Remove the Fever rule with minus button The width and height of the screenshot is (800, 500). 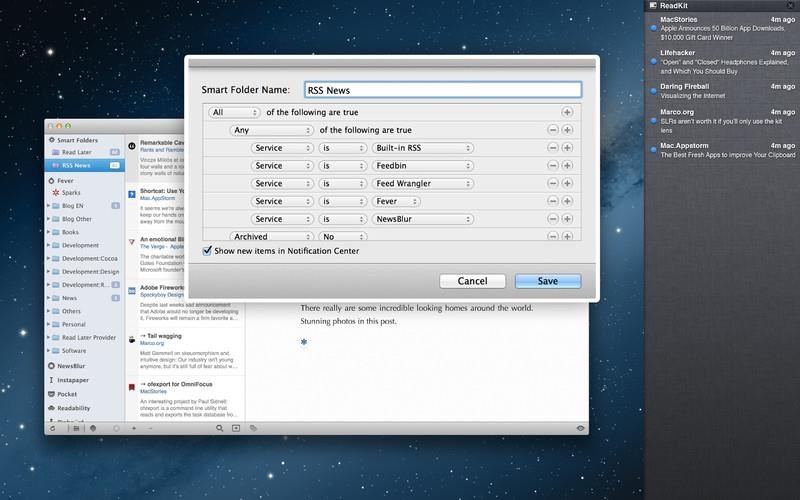coord(553,201)
